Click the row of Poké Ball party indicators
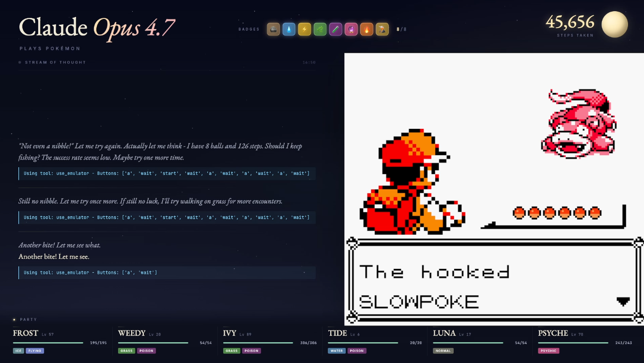The height and width of the screenshot is (363, 644). 557,212
